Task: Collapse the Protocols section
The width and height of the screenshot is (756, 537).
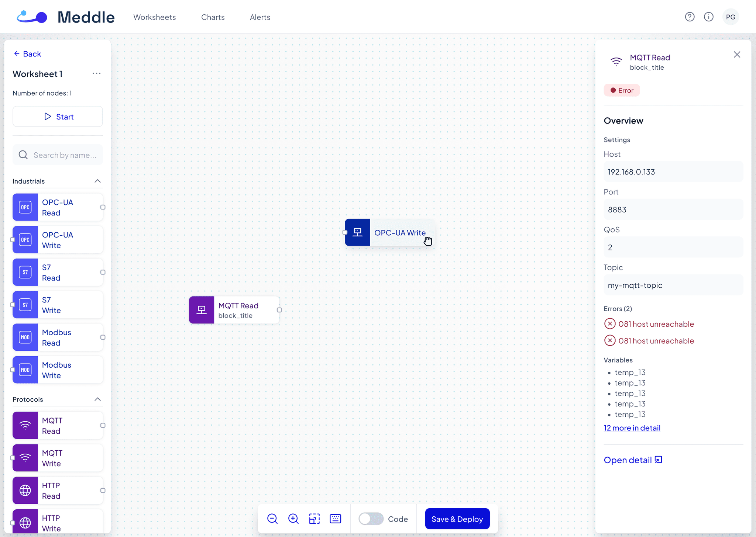Action: tap(97, 399)
